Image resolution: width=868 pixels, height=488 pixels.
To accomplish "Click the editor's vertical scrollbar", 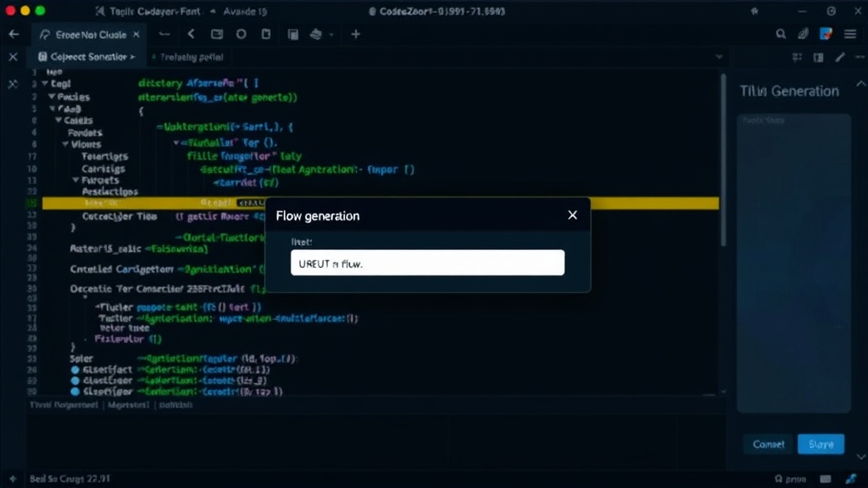I will (723, 160).
